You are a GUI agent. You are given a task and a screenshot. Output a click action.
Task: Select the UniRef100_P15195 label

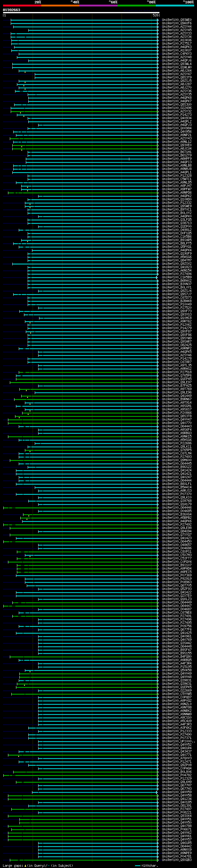pyautogui.click(x=177, y=667)
